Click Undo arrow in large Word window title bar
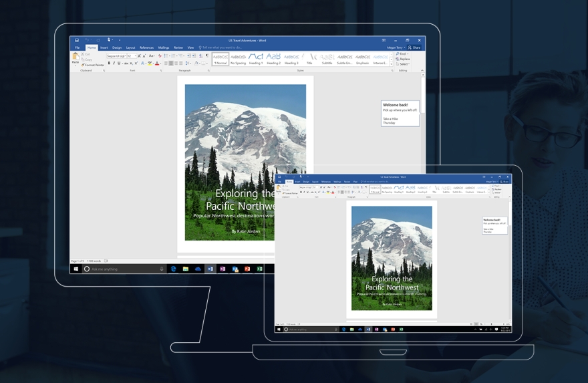 tap(87, 39)
